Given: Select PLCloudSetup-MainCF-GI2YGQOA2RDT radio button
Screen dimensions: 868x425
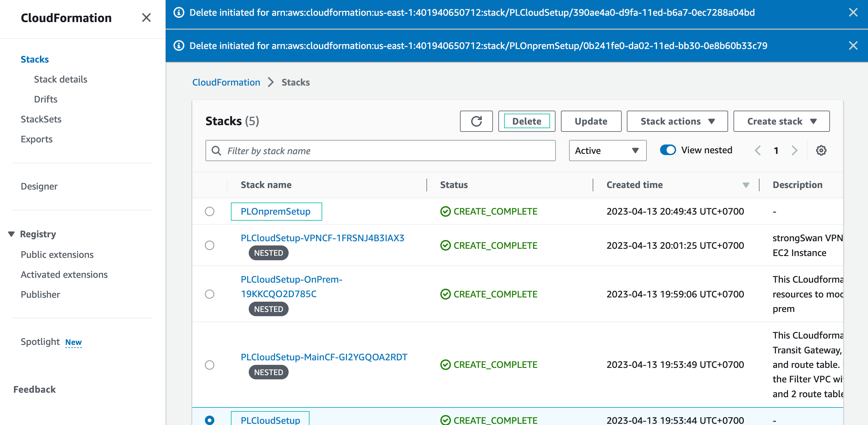Looking at the screenshot, I should (209, 365).
